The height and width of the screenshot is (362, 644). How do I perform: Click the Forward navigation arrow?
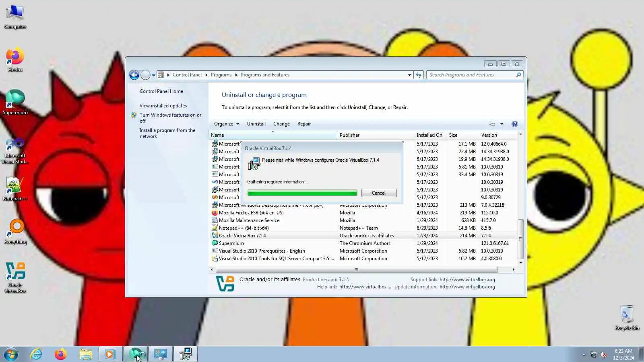pyautogui.click(x=145, y=75)
